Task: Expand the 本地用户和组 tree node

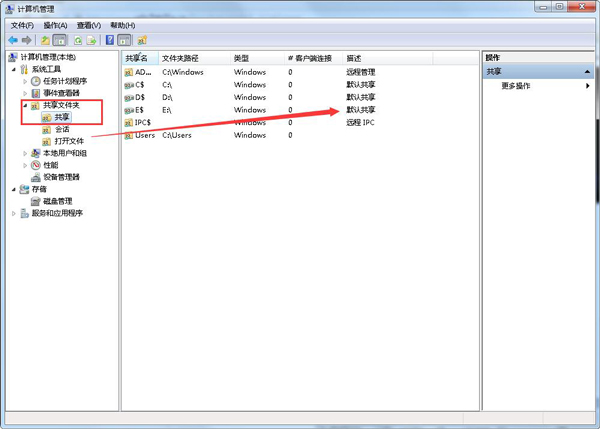Action: pos(25,153)
